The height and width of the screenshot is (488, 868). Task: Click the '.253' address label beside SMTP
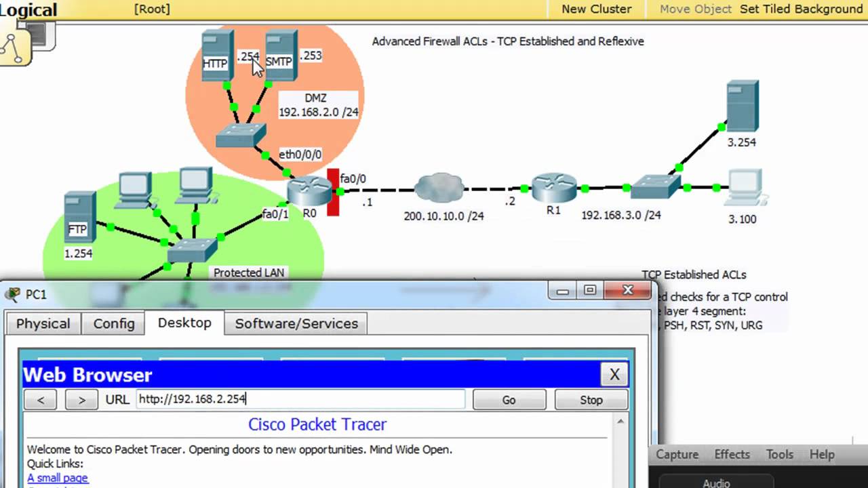(x=311, y=56)
